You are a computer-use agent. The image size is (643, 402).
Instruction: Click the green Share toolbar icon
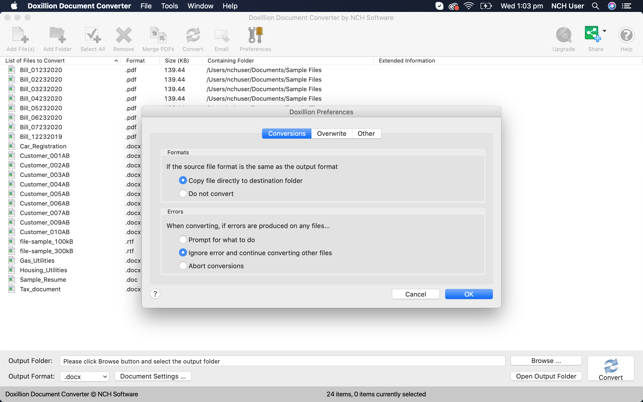tap(593, 34)
